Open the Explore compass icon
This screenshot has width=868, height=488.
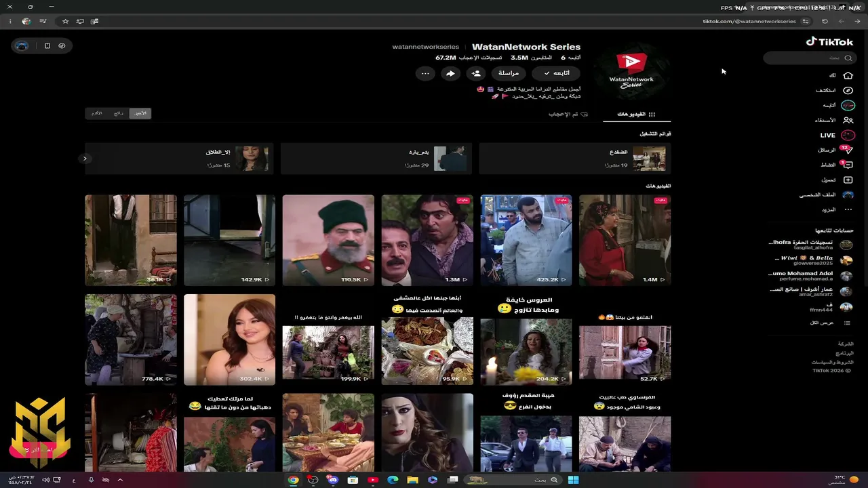pyautogui.click(x=848, y=90)
